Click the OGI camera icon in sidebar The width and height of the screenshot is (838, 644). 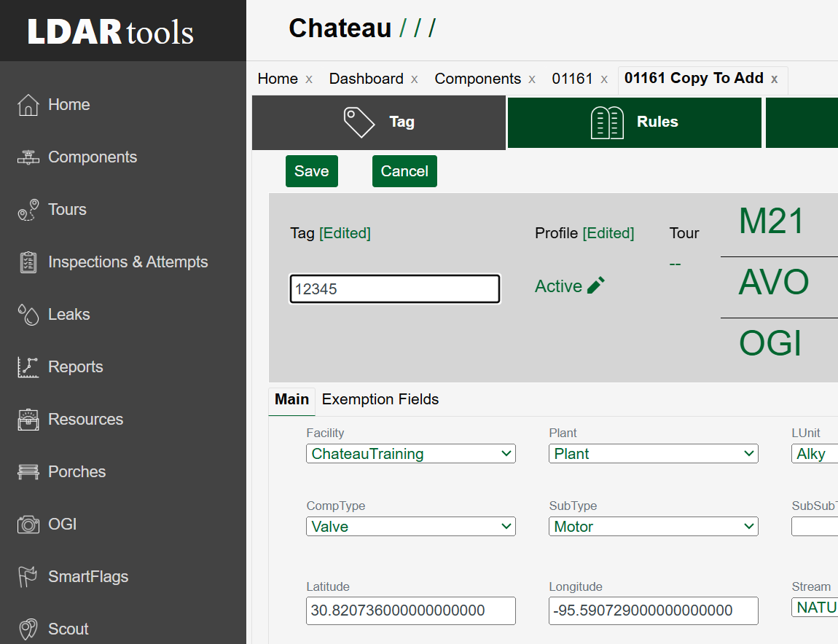pyautogui.click(x=28, y=525)
